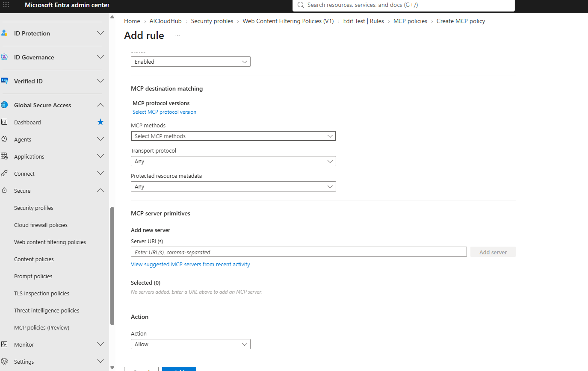This screenshot has width=588, height=371.
Task: Open Security profiles in the sidebar
Action: point(34,208)
